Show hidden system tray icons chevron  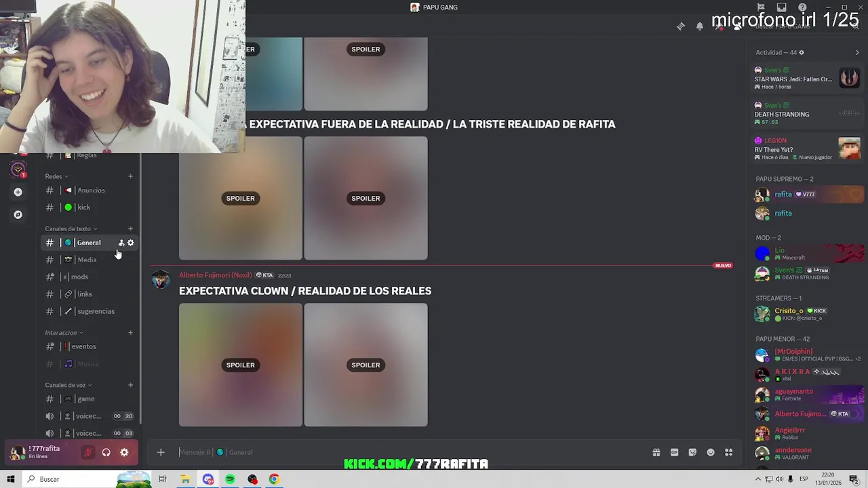coord(757,479)
